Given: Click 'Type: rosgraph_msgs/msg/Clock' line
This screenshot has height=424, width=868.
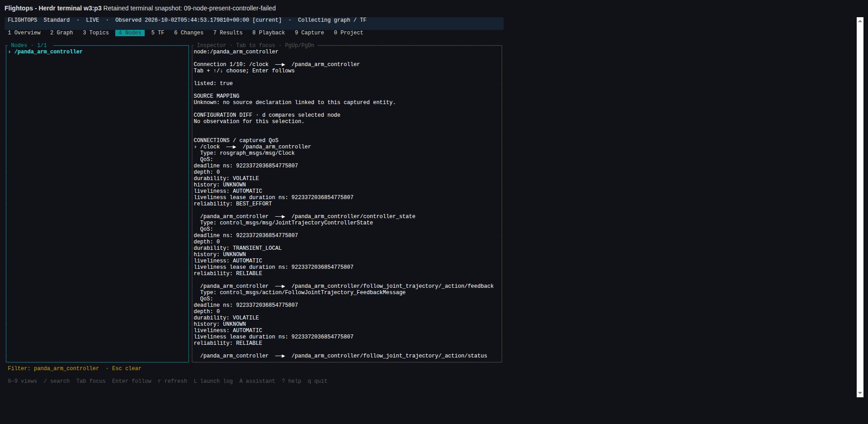Looking at the screenshot, I should [247, 153].
